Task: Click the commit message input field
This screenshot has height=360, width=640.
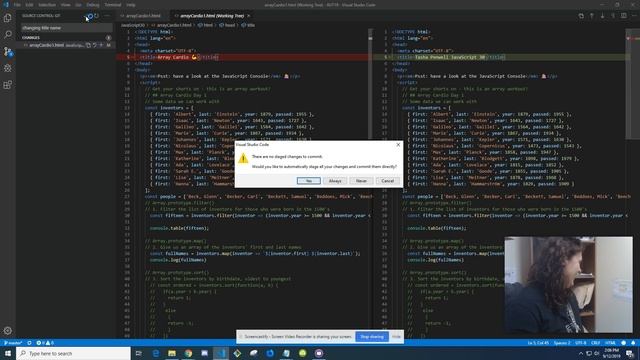Action: point(67,28)
